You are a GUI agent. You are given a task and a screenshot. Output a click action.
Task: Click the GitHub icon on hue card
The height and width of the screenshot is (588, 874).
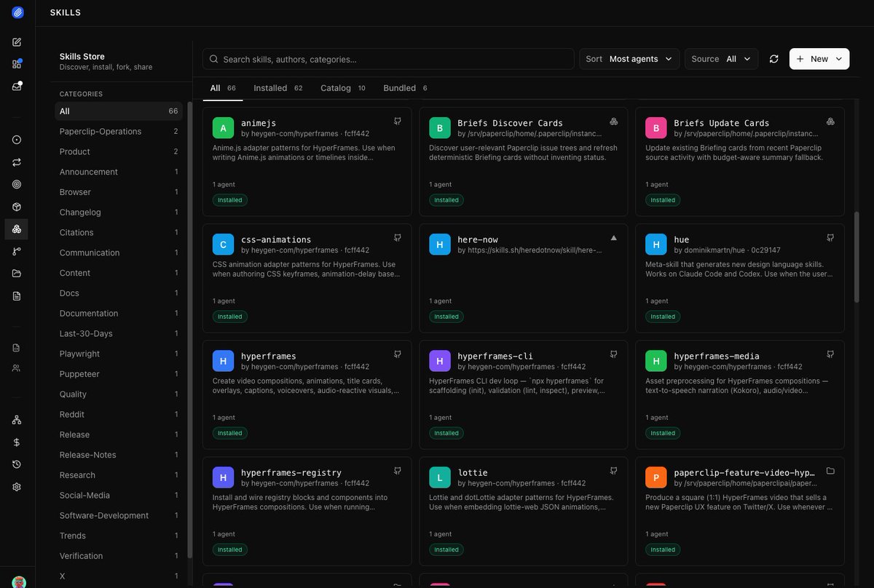pyautogui.click(x=830, y=237)
